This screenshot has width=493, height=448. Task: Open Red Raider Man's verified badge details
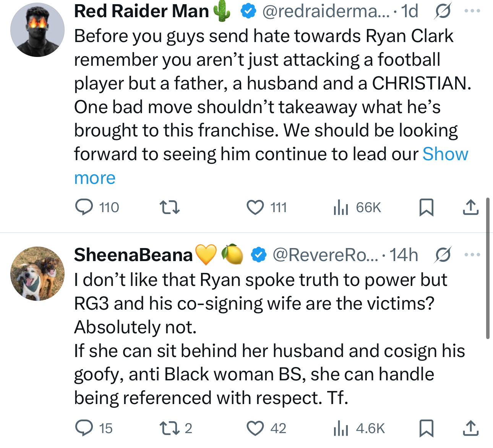pos(248,11)
